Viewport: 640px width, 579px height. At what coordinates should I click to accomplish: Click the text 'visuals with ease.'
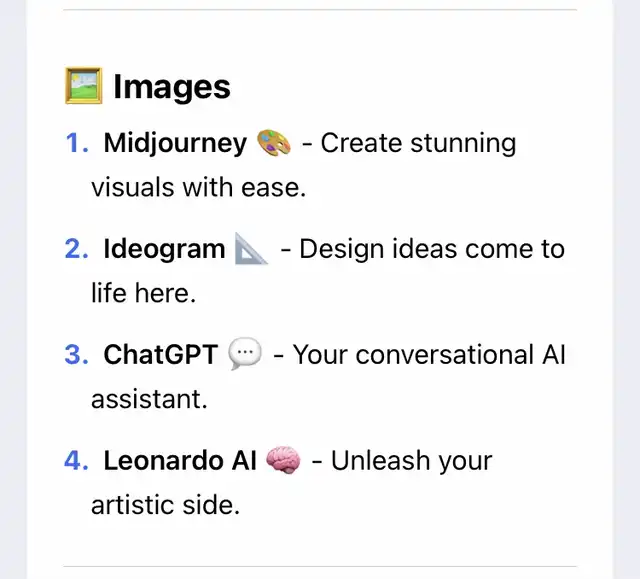pyautogui.click(x=198, y=188)
